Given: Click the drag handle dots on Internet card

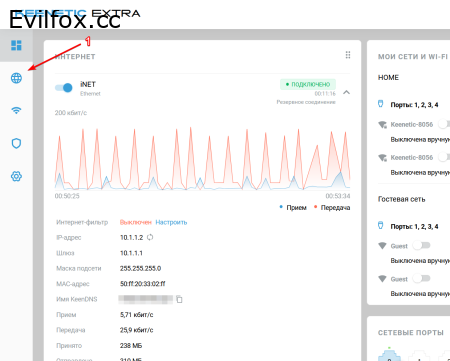Looking at the screenshot, I should [x=348, y=55].
